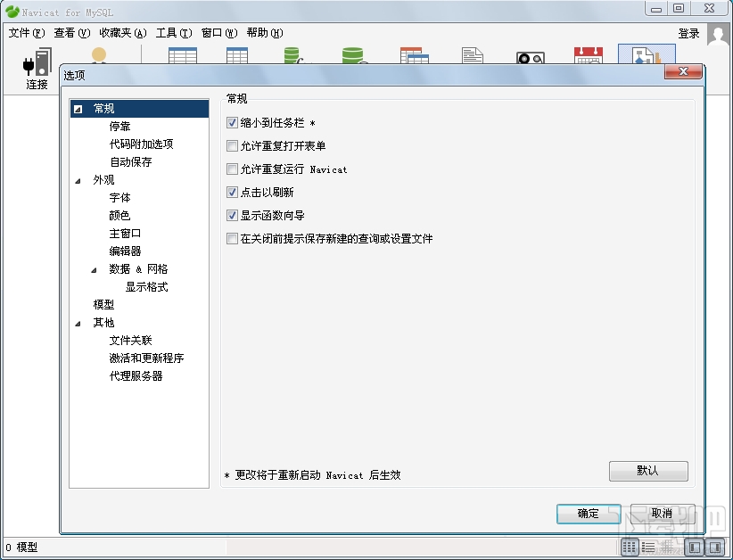Click the 连接 (Connection) toolbar icon

pyautogui.click(x=37, y=62)
